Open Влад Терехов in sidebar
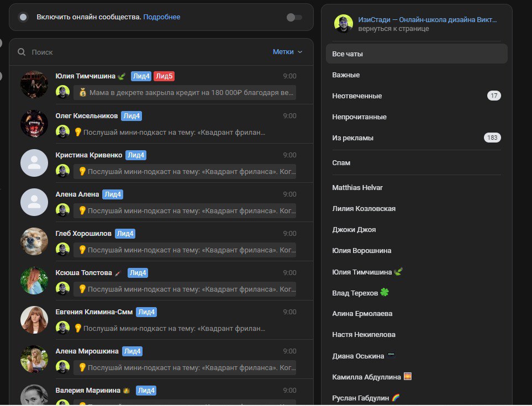This screenshot has width=532, height=406. (417, 293)
